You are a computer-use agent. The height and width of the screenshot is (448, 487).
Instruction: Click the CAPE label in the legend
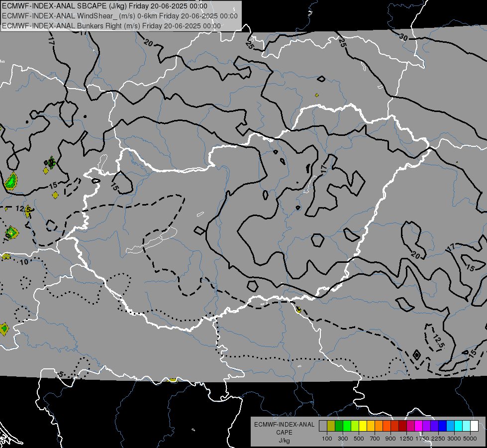tap(284, 433)
